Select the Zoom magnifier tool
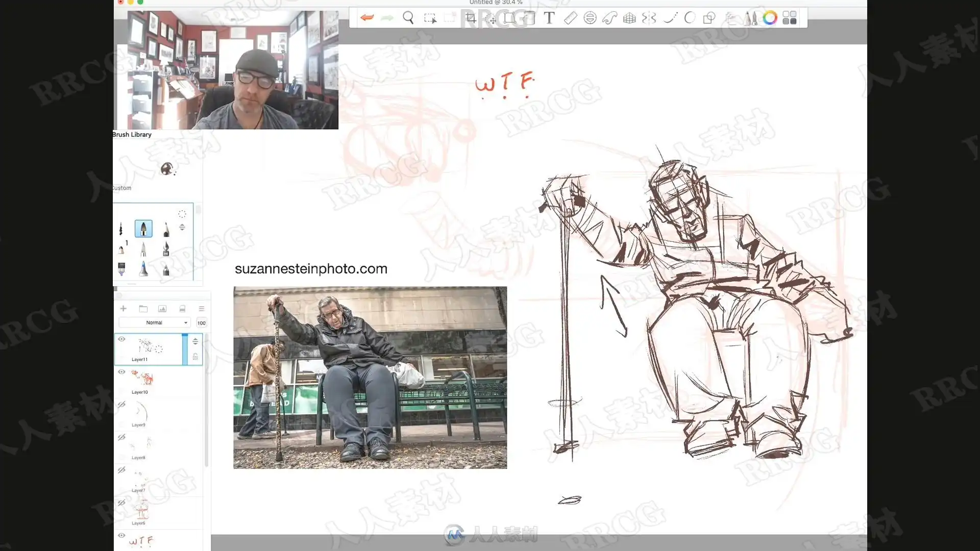This screenshot has width=980, height=551. [x=408, y=18]
